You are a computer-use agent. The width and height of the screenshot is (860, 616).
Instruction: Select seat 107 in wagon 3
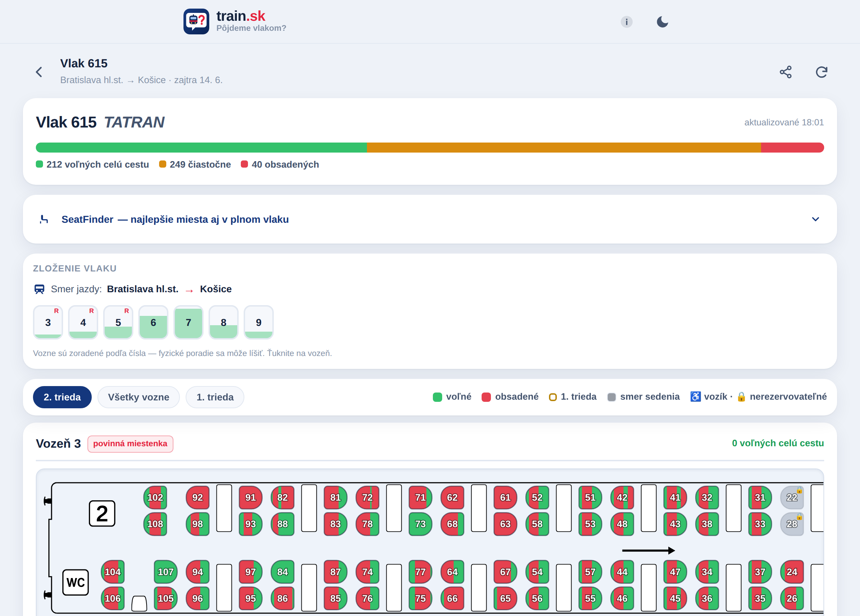pyautogui.click(x=166, y=572)
